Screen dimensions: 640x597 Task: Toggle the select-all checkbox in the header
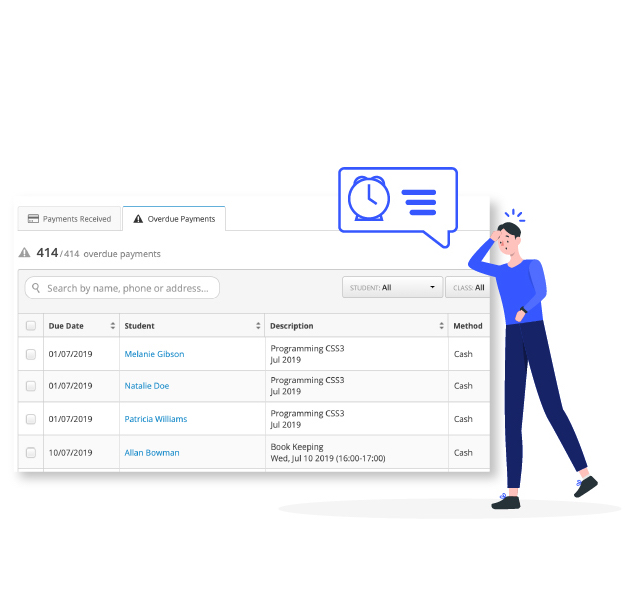31,325
